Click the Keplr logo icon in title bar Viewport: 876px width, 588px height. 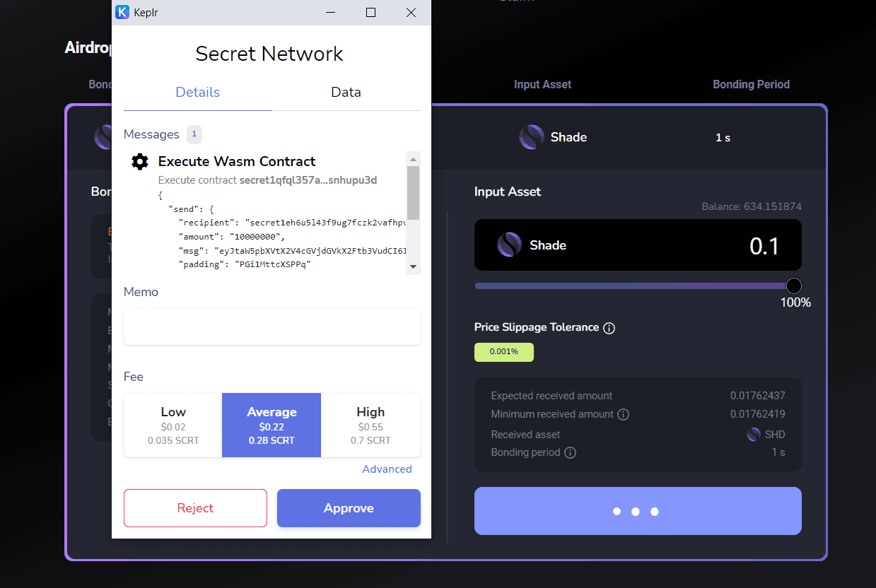pyautogui.click(x=122, y=12)
